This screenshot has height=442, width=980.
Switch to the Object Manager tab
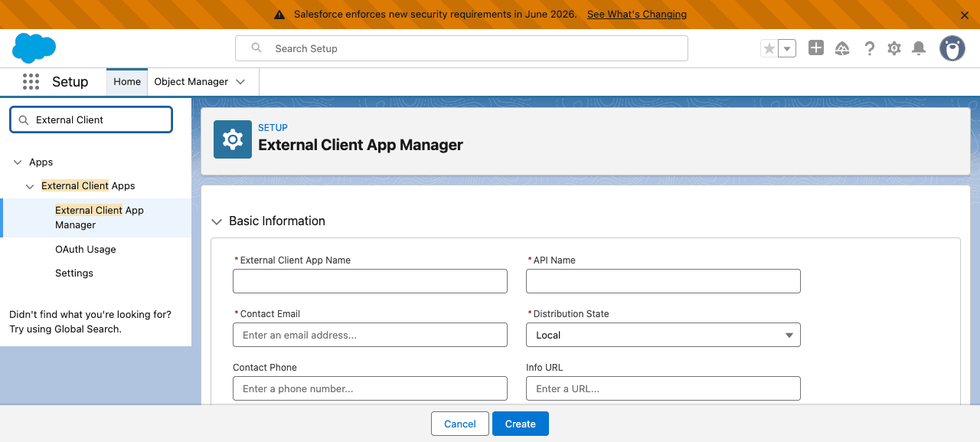[x=191, y=82]
